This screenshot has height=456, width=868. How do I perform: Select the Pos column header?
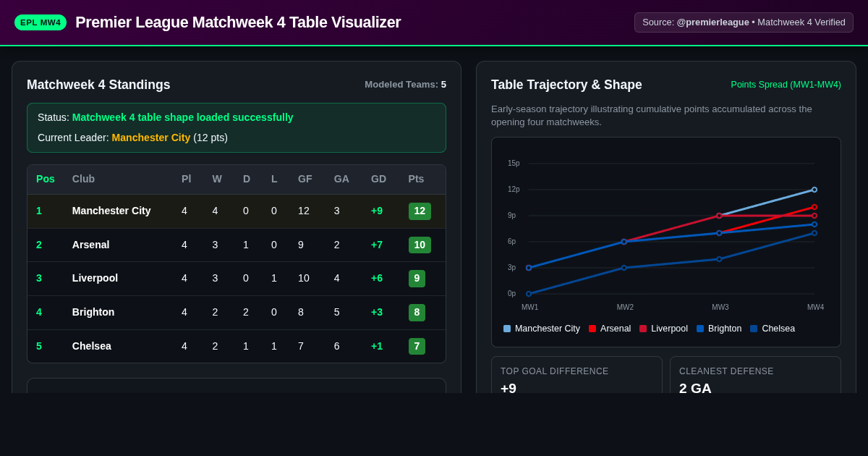[46, 179]
